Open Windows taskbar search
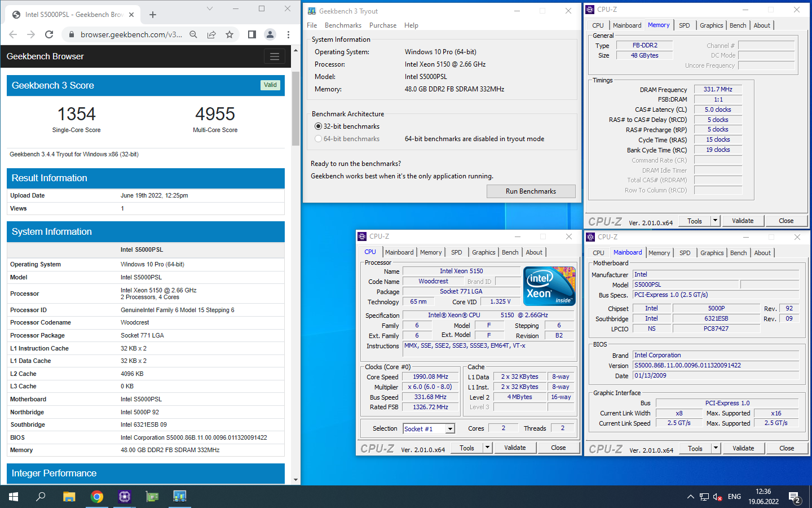This screenshot has height=508, width=812. [x=41, y=497]
